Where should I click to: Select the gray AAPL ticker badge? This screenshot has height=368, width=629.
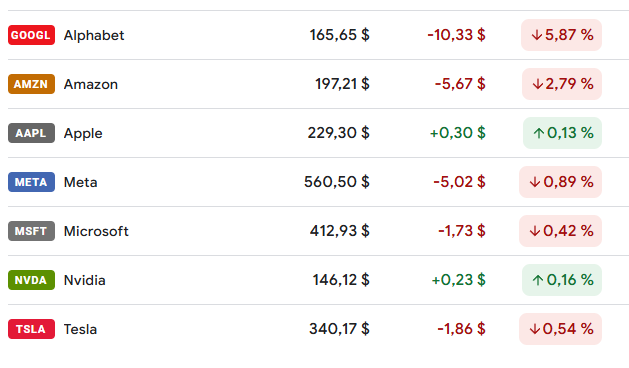click(31, 133)
